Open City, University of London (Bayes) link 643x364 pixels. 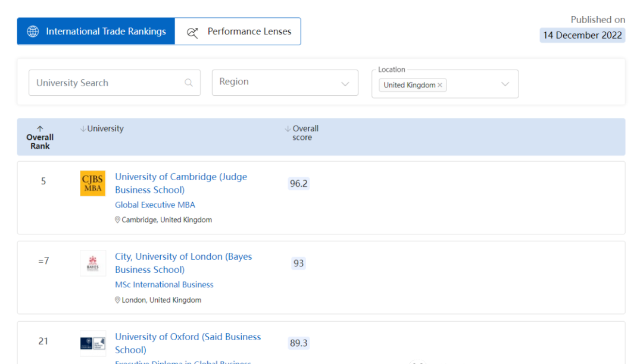183,263
